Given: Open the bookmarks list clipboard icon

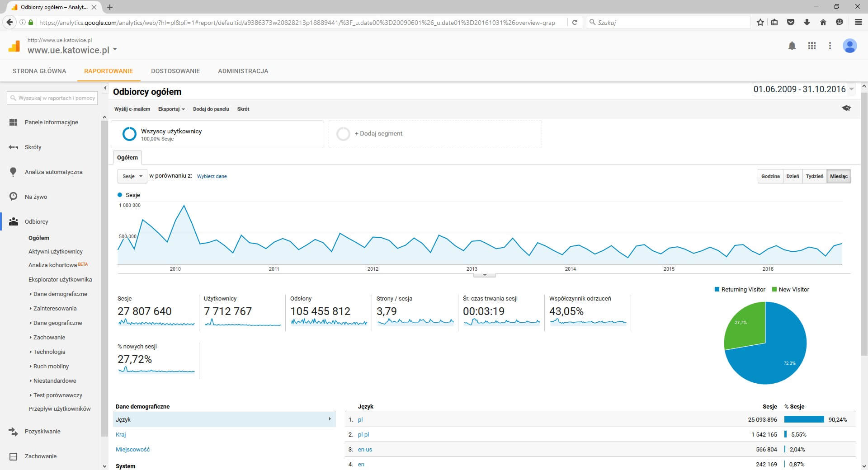Looking at the screenshot, I should click(x=774, y=22).
